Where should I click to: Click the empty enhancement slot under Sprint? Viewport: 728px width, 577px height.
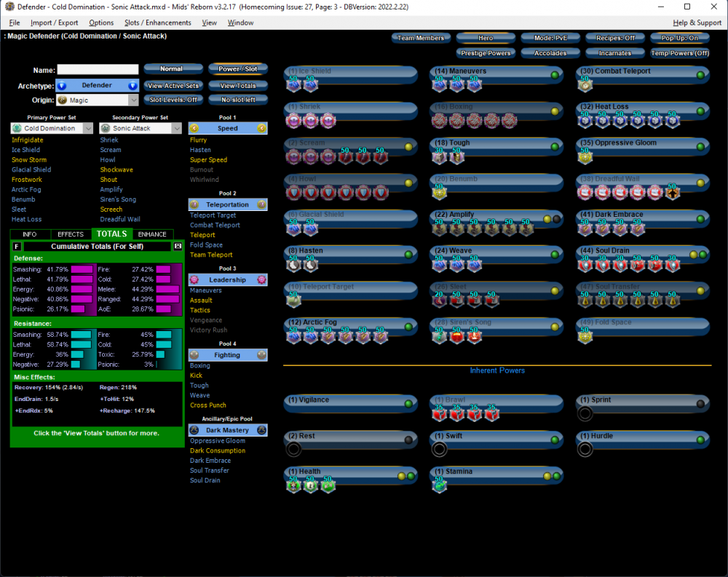pyautogui.click(x=585, y=414)
